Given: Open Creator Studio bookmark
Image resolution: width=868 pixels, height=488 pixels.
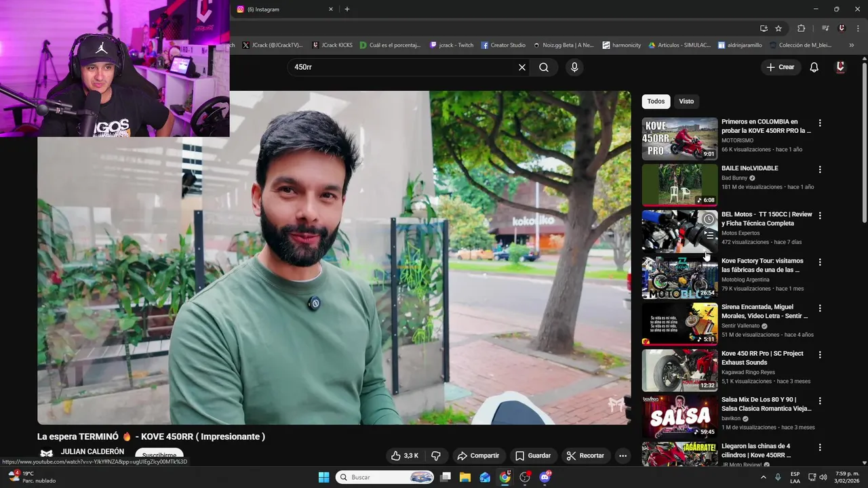Looking at the screenshot, I should coord(504,45).
